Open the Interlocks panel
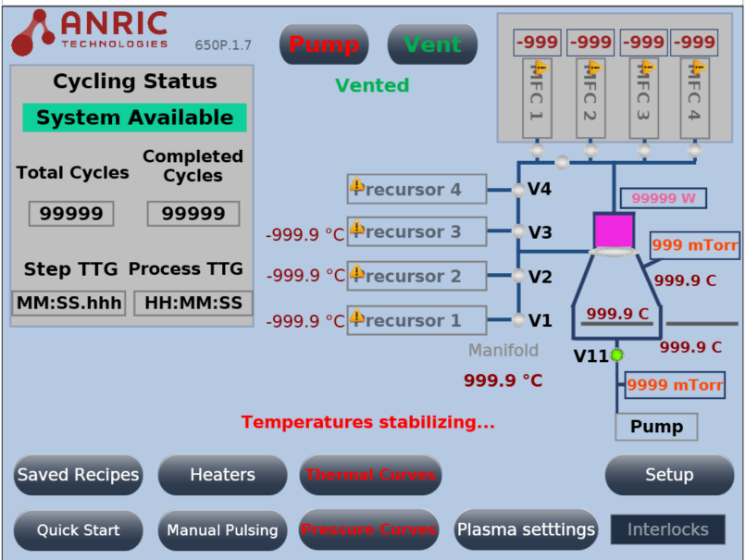Screen dimensions: 746x560 pyautogui.click(x=668, y=529)
